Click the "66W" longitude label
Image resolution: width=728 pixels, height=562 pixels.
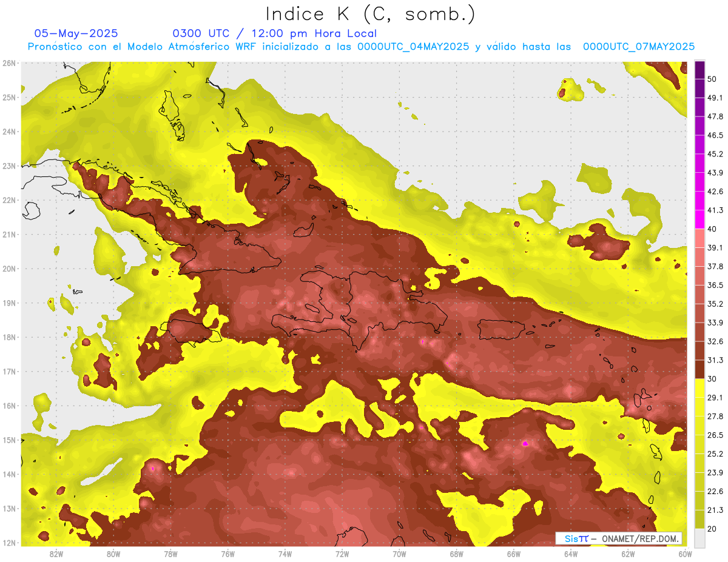point(513,554)
